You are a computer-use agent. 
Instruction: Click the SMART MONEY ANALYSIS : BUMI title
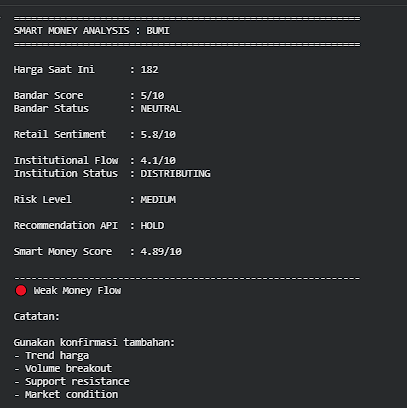[92, 31]
